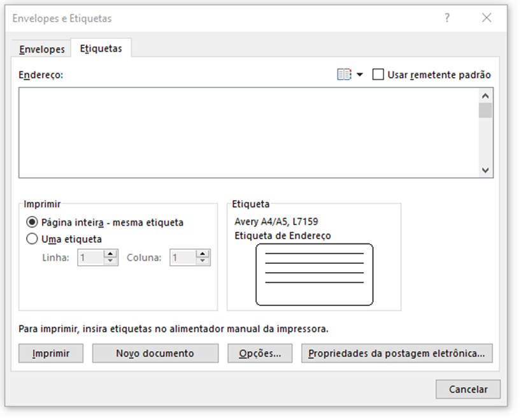This screenshot has width=521, height=420.
Task: Click the Cancelar button
Action: coord(468,389)
